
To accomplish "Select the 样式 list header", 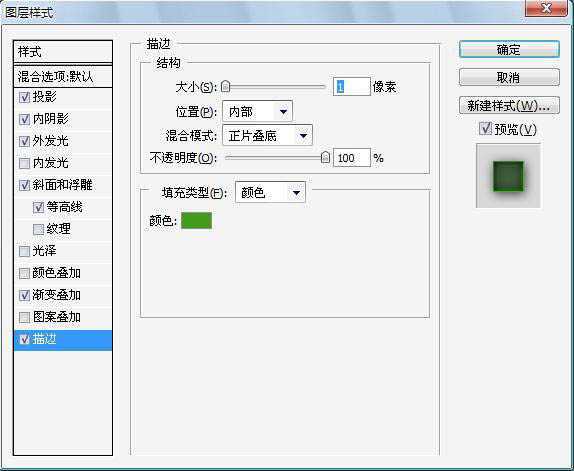I will click(63, 52).
